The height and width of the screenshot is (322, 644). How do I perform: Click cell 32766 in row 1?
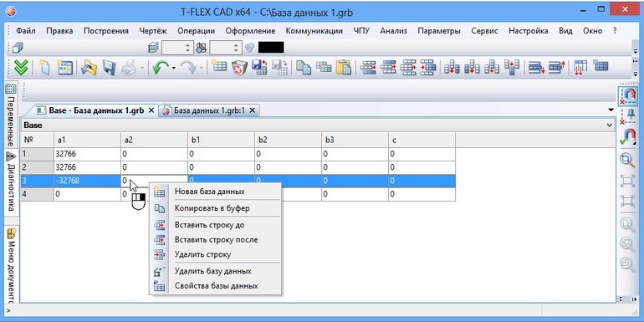tap(87, 154)
